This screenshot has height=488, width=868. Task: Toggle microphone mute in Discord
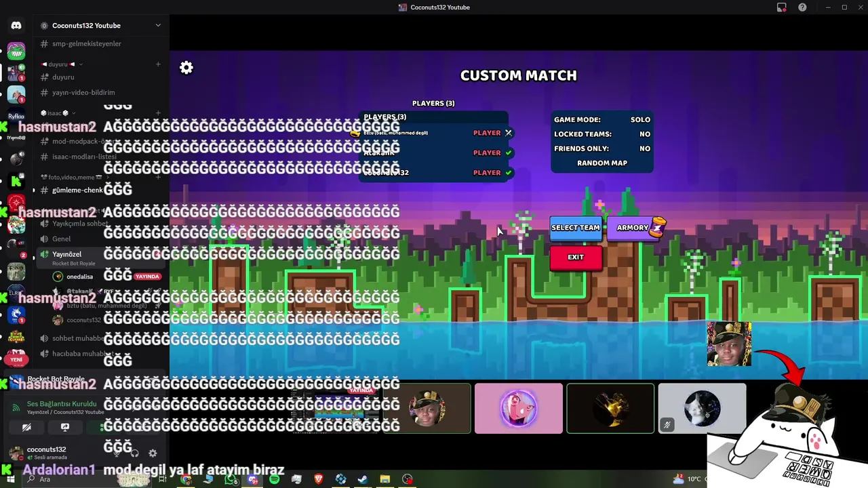pos(117,453)
